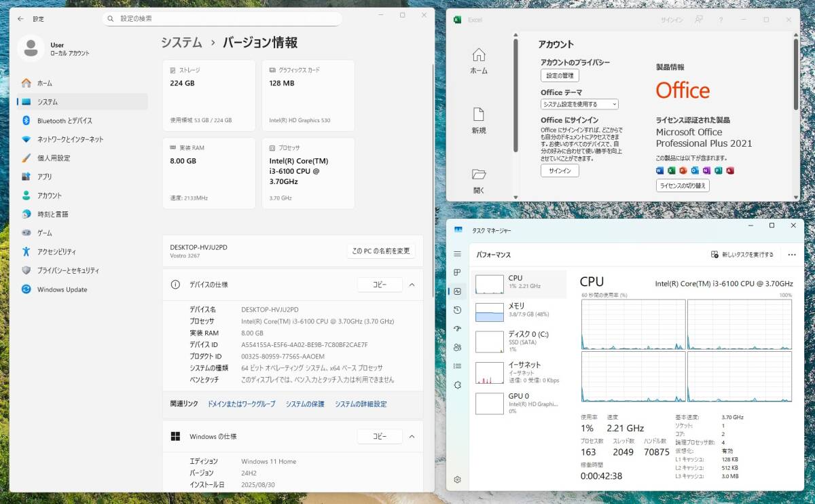Select the Performance icon in Task Manager sidebar
Image resolution: width=815 pixels, height=504 pixels.
(457, 291)
